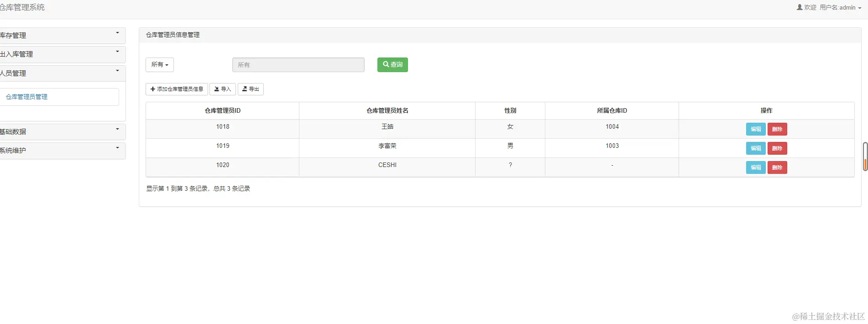Edit the record for ID 1018
Image resolution: width=868 pixels, height=324 pixels.
click(x=756, y=129)
